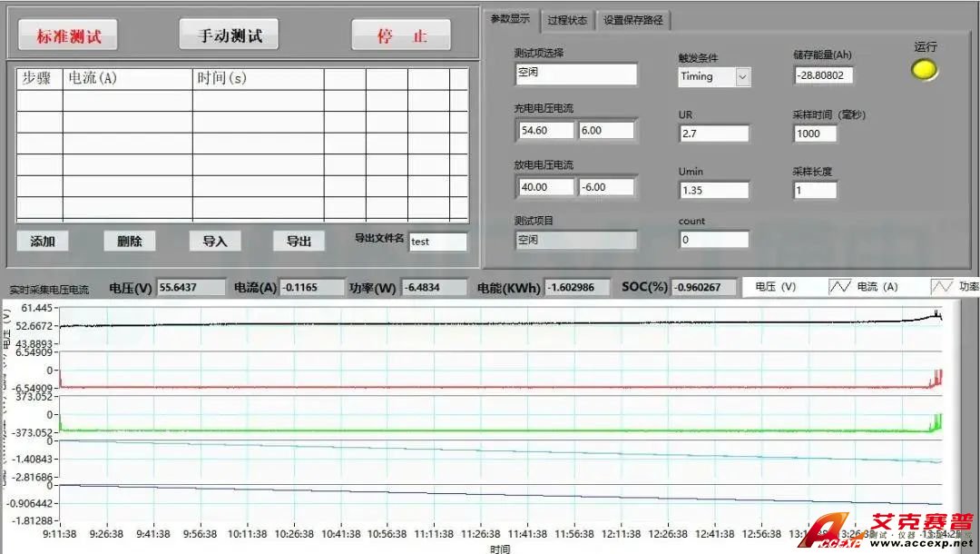Click 添加 to add a step
Viewport: 980px width, 554px height.
(43, 241)
